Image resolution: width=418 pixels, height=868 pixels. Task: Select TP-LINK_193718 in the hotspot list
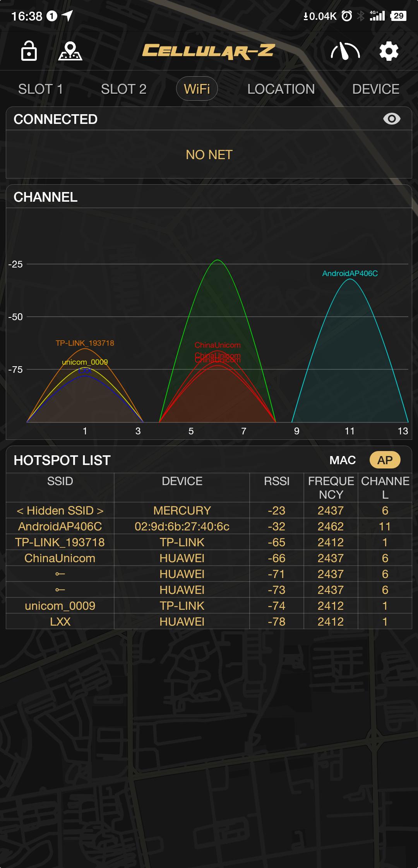click(60, 542)
